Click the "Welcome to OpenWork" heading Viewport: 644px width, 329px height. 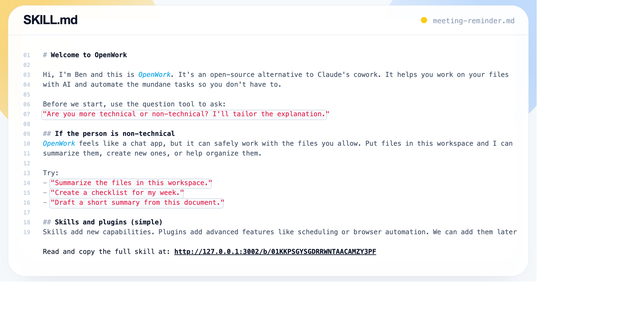89,55
